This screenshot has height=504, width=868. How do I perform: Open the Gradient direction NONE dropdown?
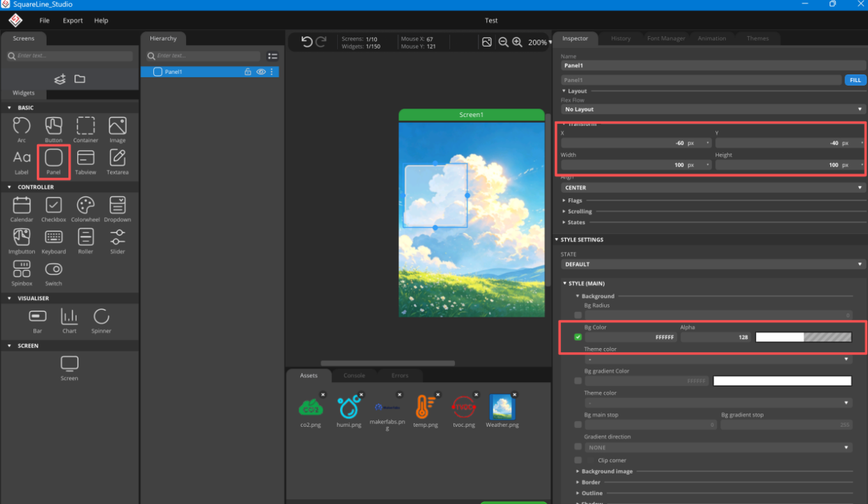tap(718, 448)
